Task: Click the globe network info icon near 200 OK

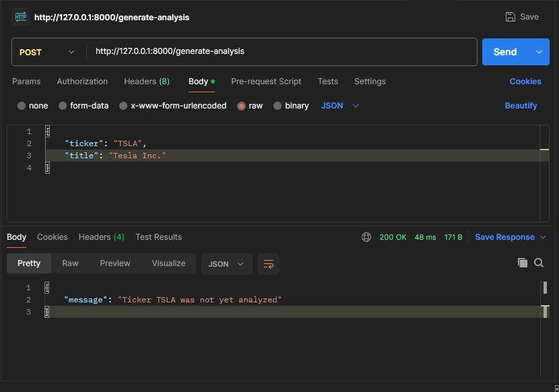Action: click(366, 237)
